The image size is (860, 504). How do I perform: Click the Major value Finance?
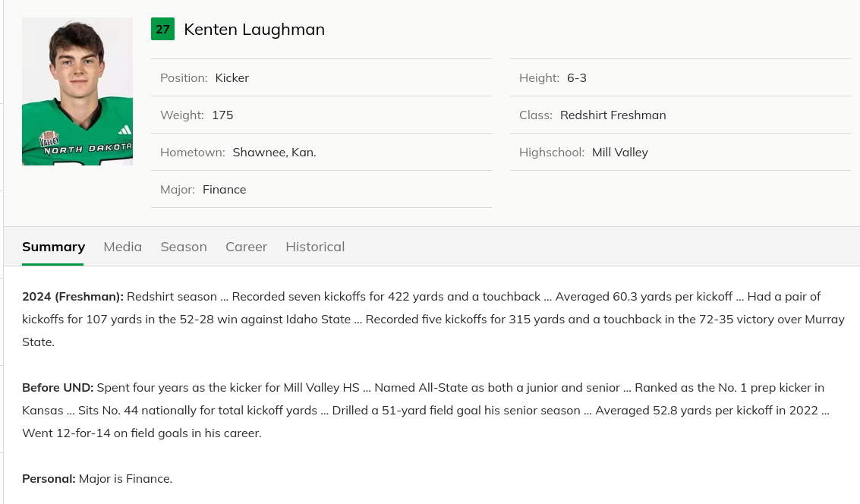point(224,190)
